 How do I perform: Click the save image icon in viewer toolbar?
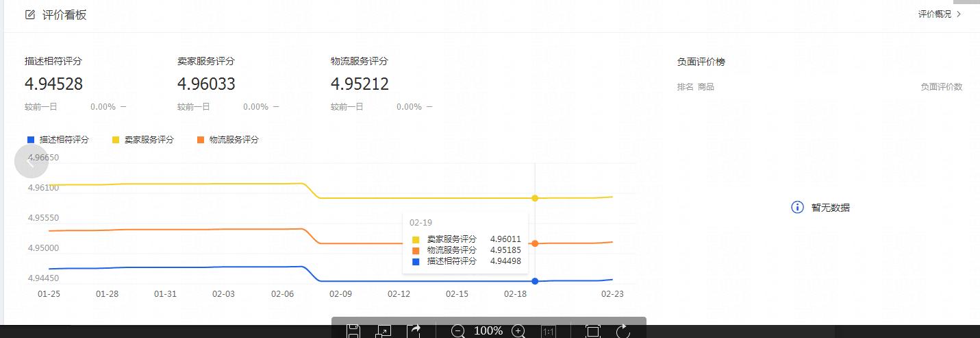(353, 331)
